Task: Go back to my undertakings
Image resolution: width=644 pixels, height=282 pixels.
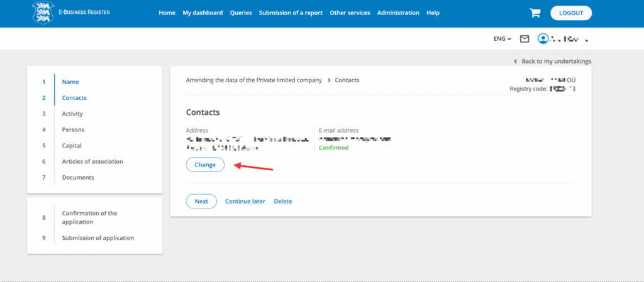Action: (556, 61)
